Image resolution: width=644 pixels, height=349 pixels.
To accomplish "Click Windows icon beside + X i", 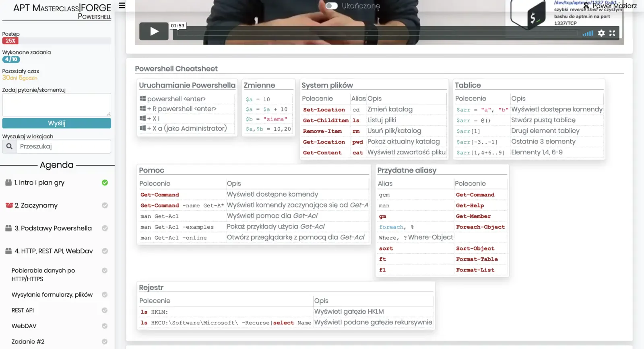I will 142,118.
